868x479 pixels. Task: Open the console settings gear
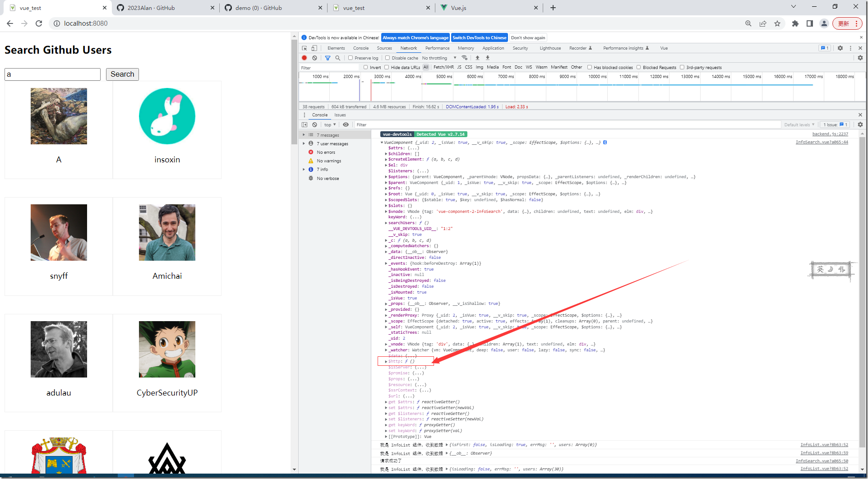860,124
